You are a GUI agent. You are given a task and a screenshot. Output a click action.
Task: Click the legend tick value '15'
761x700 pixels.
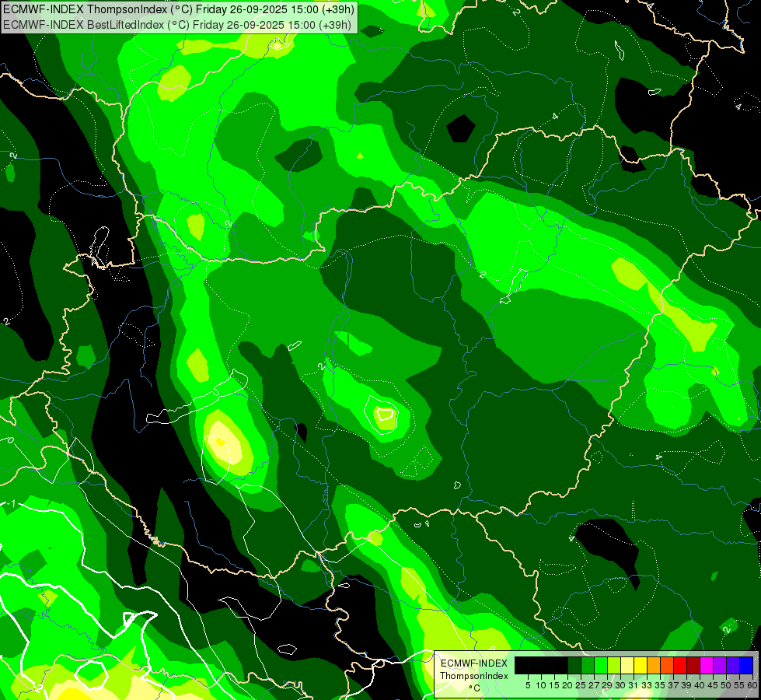coord(554,685)
